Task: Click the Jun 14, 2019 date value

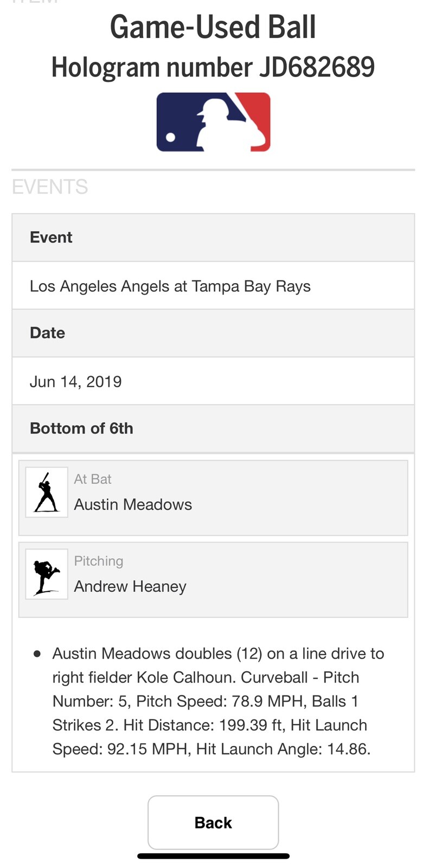Action: (75, 381)
